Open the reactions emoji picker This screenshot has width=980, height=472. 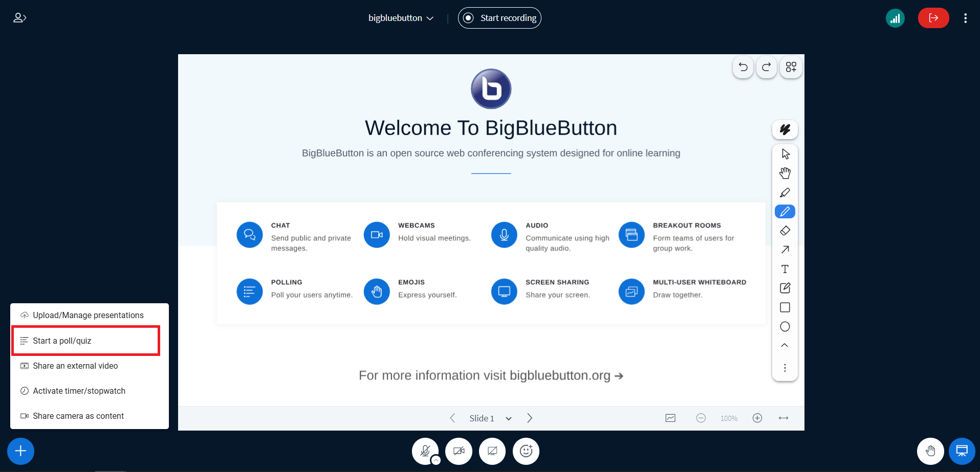point(526,451)
